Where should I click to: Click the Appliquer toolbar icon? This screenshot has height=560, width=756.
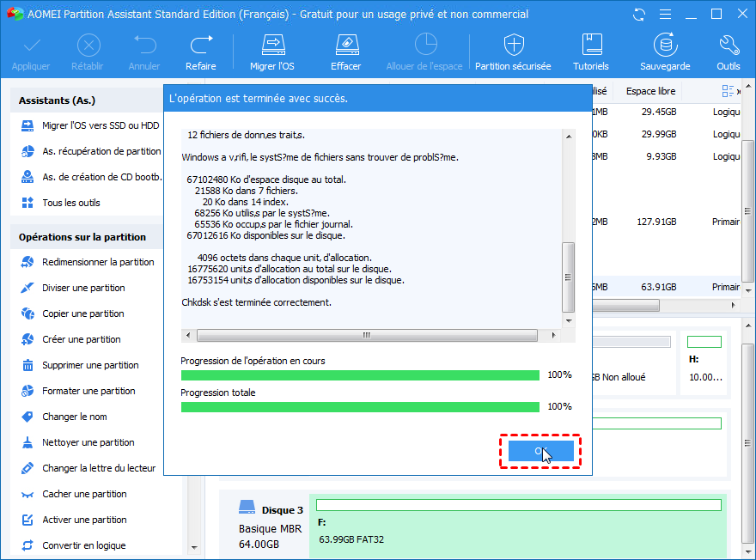31,52
